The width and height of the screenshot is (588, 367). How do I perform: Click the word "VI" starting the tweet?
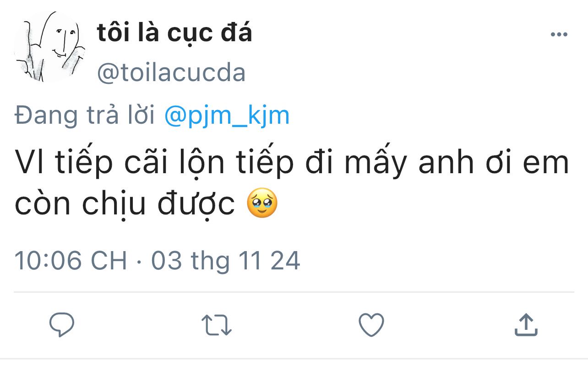coord(30,163)
